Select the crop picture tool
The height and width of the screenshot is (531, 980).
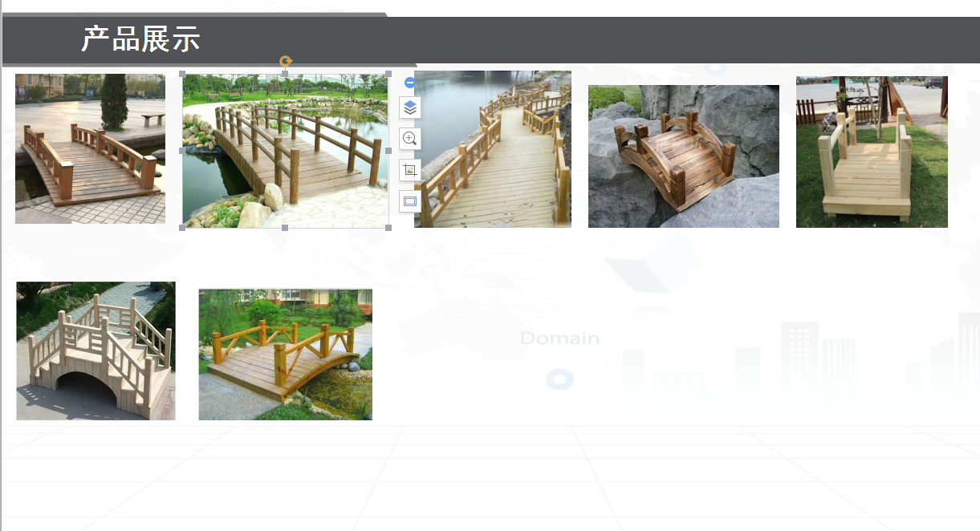pos(410,170)
